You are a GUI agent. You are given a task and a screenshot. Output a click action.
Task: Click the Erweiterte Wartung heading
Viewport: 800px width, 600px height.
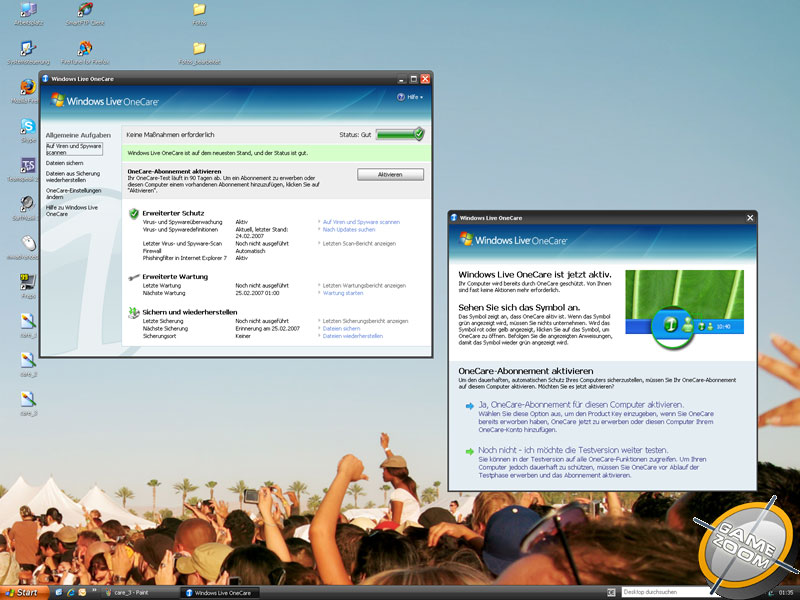coord(175,277)
